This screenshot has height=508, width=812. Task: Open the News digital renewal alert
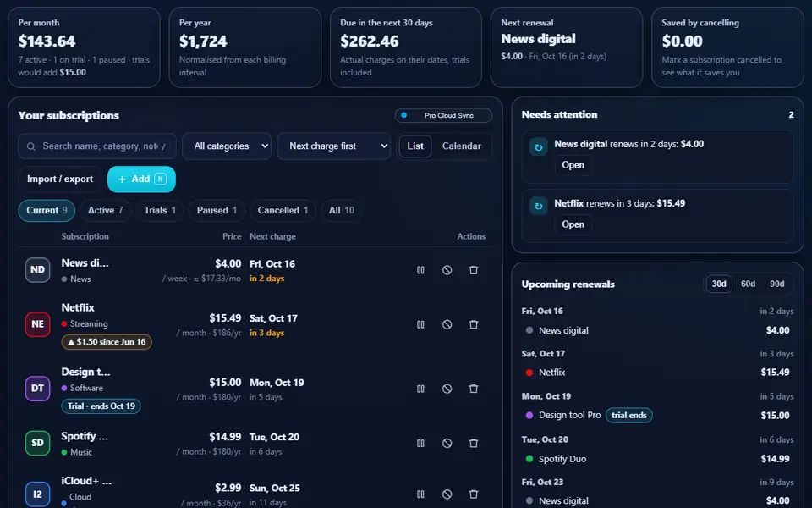(573, 165)
